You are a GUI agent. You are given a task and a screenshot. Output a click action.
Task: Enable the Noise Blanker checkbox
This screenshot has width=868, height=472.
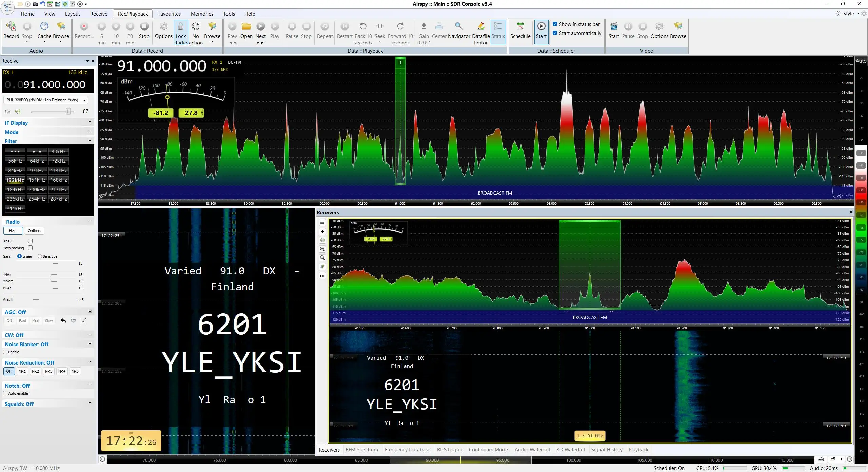coord(5,352)
